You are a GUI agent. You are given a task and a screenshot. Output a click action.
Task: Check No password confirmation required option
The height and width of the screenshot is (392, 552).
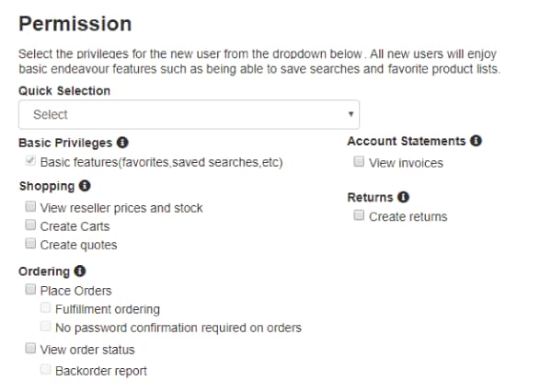pyautogui.click(x=46, y=327)
